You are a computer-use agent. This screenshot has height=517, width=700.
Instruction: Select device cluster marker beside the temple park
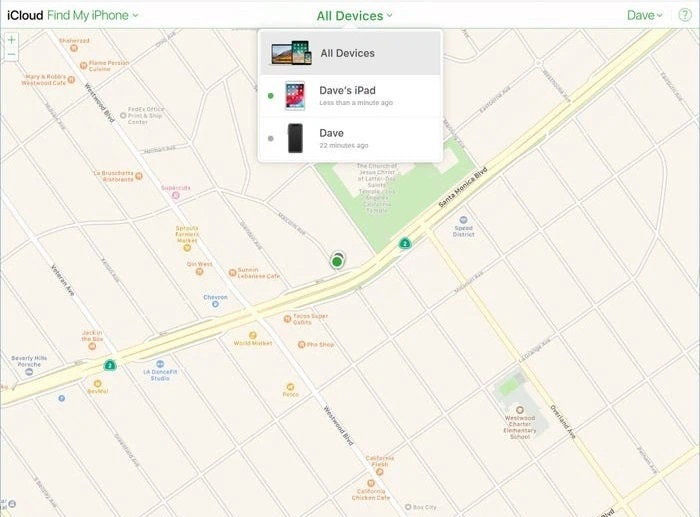point(405,243)
